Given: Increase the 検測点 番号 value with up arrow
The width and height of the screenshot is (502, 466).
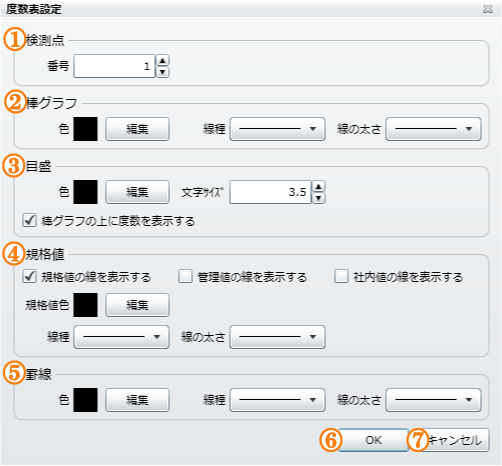Looking at the screenshot, I should [x=162, y=61].
